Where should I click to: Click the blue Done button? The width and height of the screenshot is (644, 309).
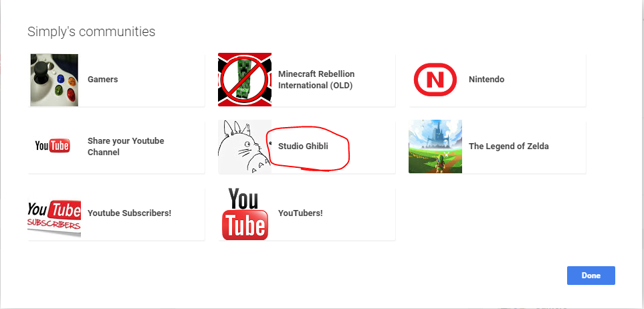click(x=591, y=276)
